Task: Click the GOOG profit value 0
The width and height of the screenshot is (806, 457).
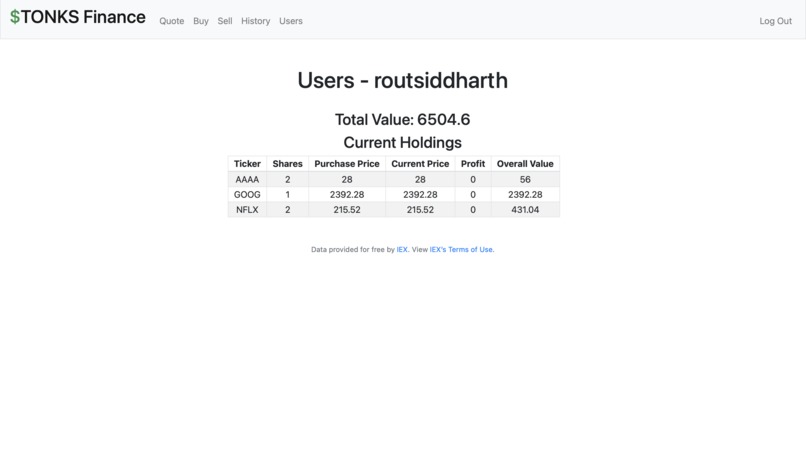Action: point(473,194)
